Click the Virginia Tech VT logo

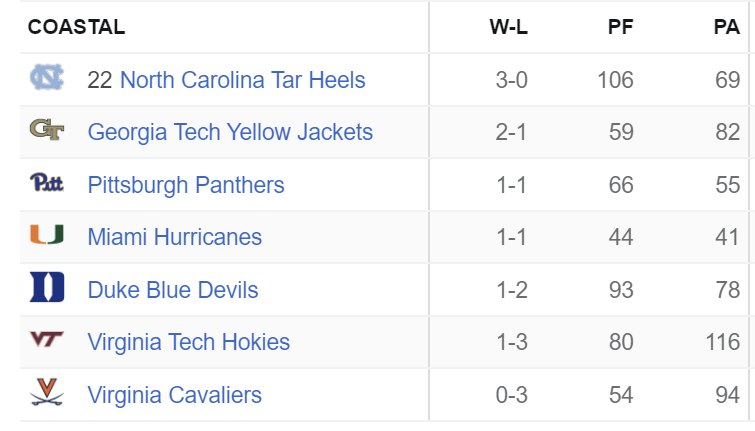pos(47,340)
